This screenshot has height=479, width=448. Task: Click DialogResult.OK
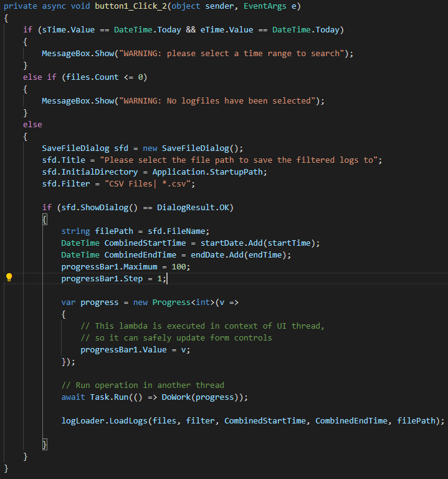pyautogui.click(x=193, y=208)
